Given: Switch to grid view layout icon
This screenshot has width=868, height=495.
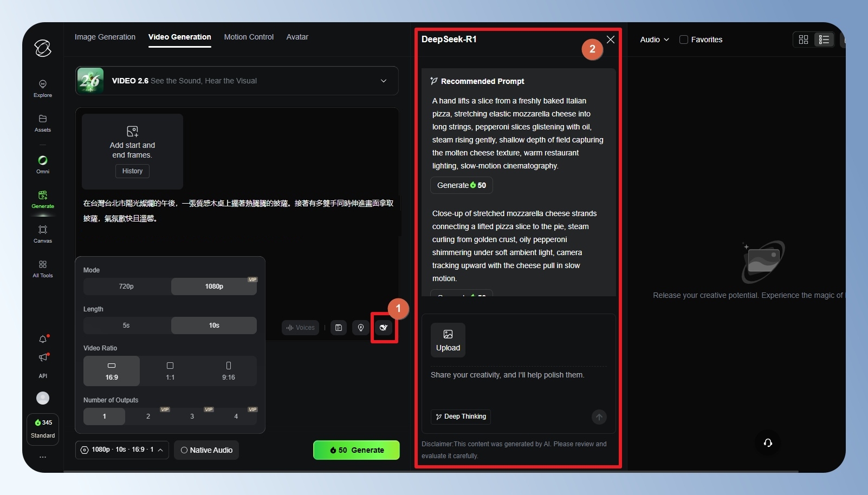Looking at the screenshot, I should (x=804, y=40).
